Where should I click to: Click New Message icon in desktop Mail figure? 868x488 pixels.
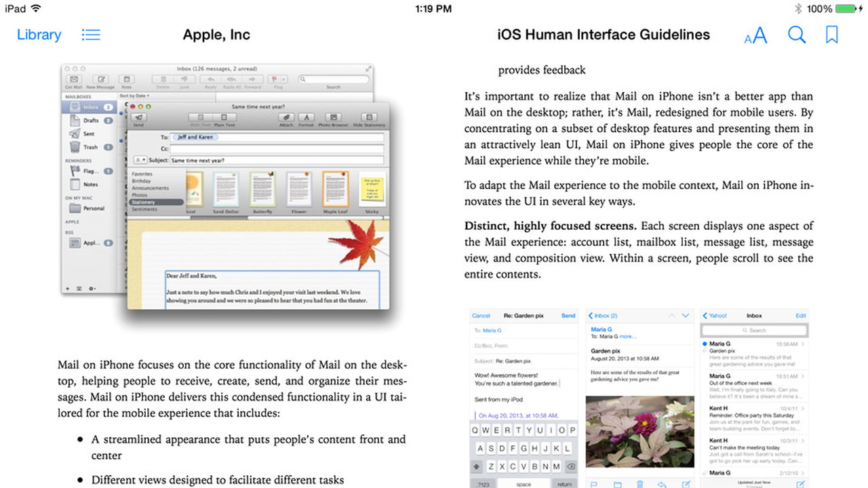click(x=100, y=80)
